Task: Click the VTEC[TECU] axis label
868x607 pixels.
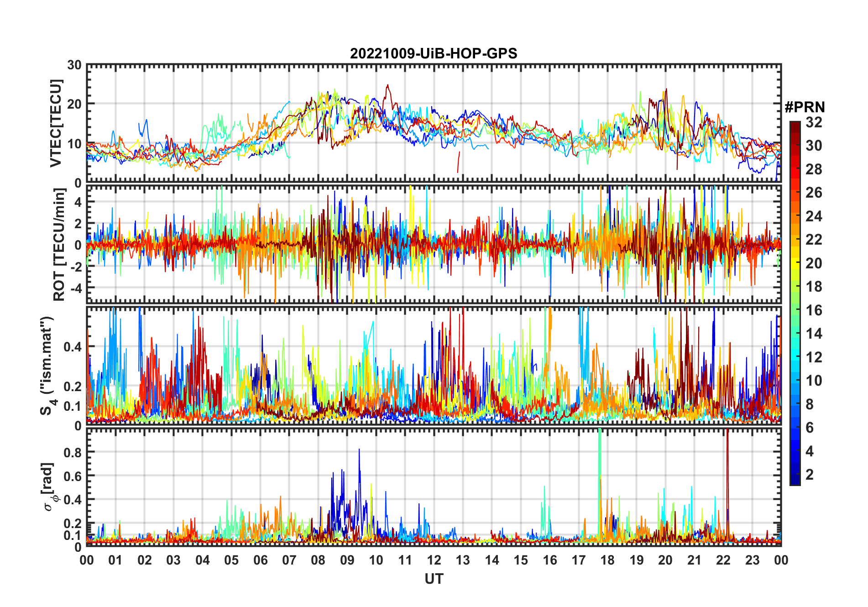Action: 56,124
